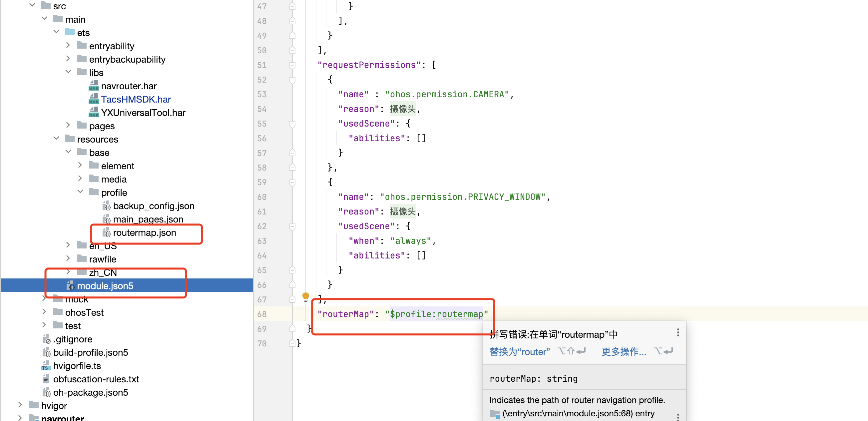Click the fold end marker on line 70
The width and height of the screenshot is (868, 421).
point(292,343)
